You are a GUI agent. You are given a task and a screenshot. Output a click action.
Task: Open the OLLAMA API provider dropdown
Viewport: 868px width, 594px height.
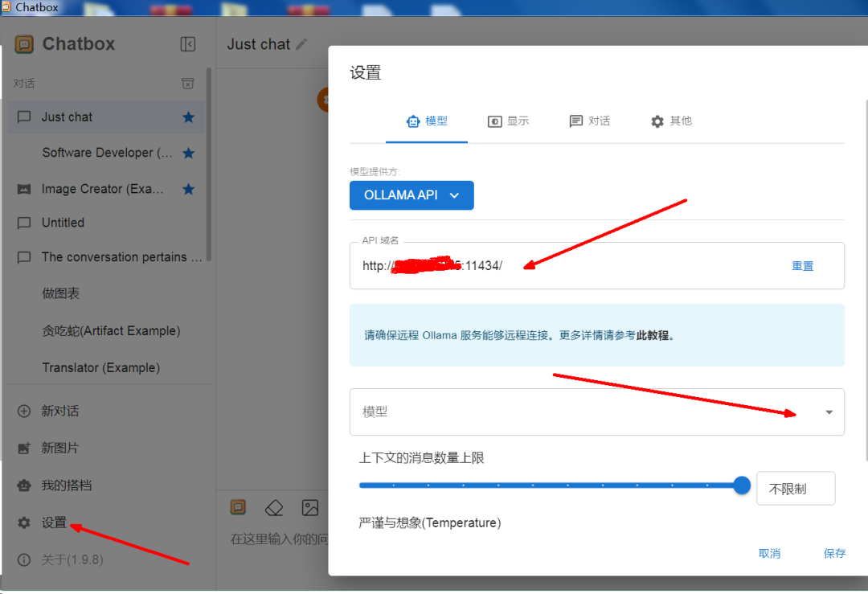[411, 195]
